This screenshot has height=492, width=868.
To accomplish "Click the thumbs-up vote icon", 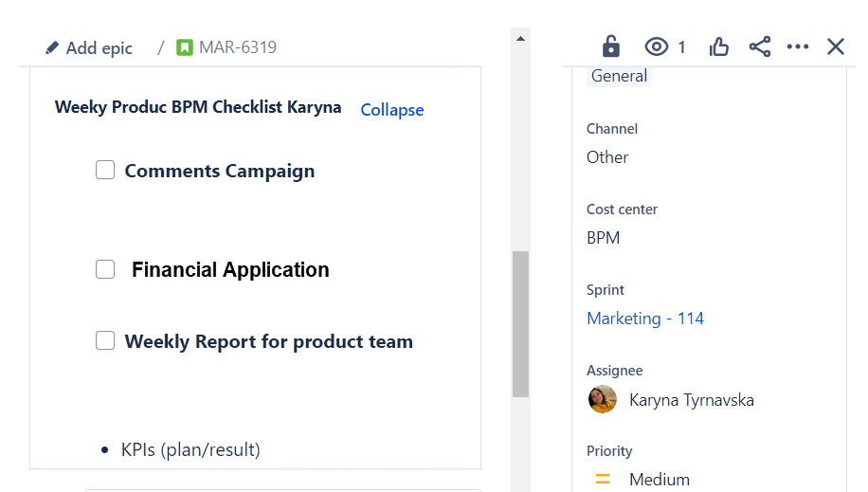I will [x=718, y=46].
